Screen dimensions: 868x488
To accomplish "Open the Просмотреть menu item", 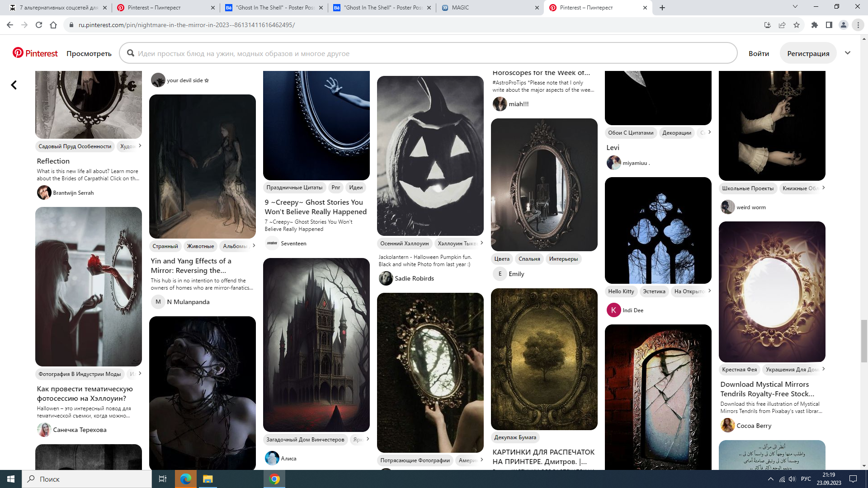I will (x=89, y=53).
